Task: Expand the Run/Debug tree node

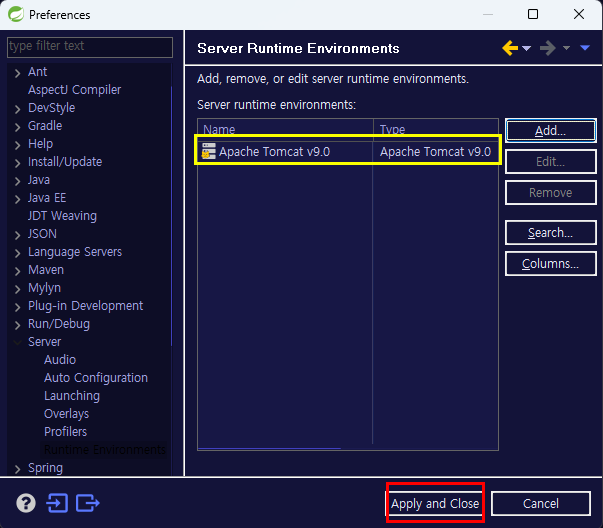Action: point(17,325)
